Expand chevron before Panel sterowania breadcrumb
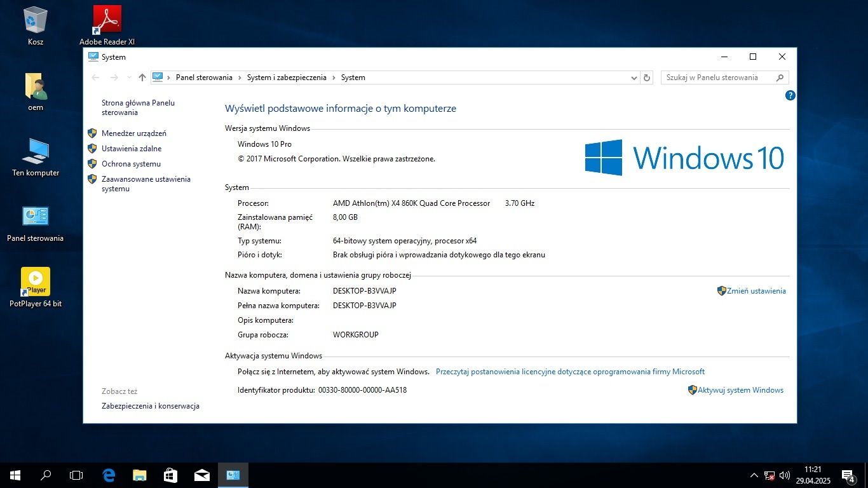Image resolution: width=868 pixels, height=488 pixels. click(169, 78)
